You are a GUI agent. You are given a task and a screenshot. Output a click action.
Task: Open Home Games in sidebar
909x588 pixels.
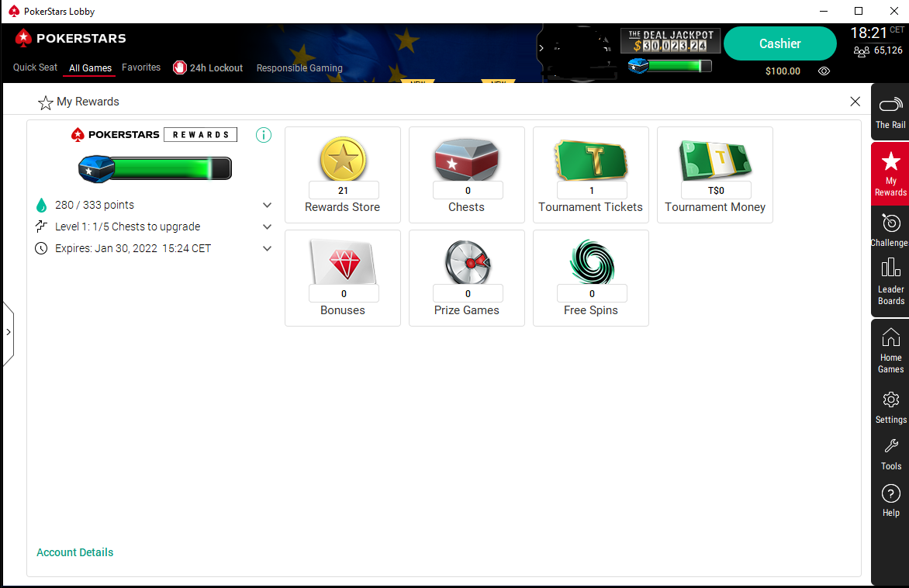pyautogui.click(x=890, y=351)
